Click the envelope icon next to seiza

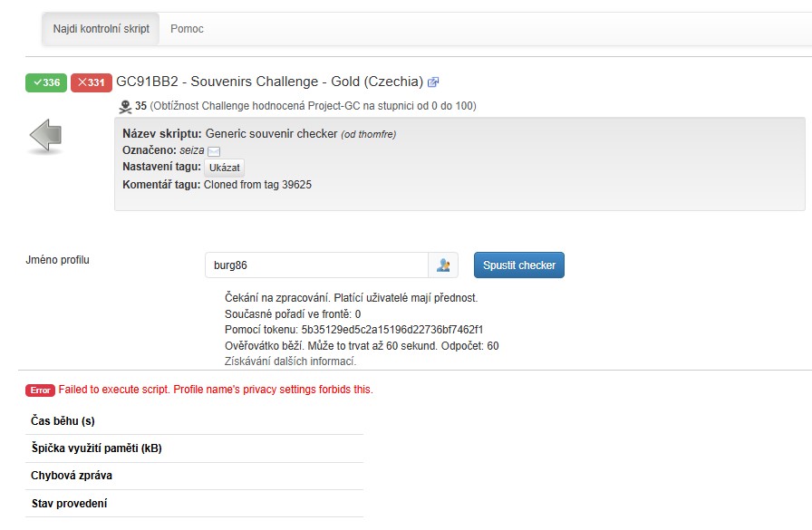214,151
